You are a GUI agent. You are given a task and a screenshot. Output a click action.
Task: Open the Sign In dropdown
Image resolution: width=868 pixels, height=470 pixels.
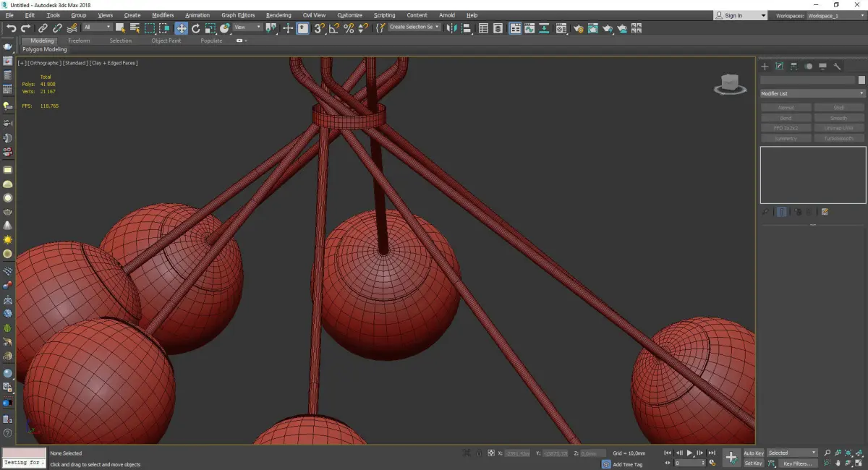740,15
